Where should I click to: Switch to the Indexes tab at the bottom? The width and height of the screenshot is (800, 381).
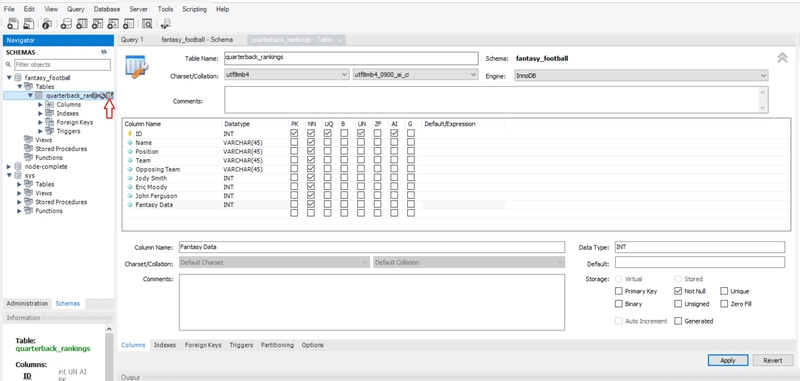[165, 345]
